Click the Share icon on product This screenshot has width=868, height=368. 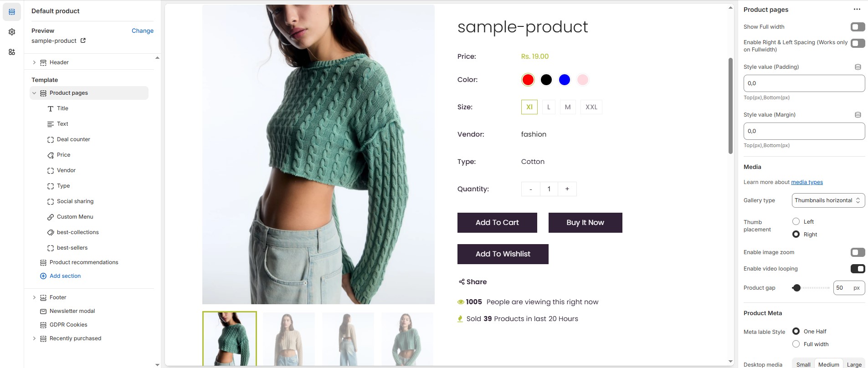pyautogui.click(x=462, y=282)
